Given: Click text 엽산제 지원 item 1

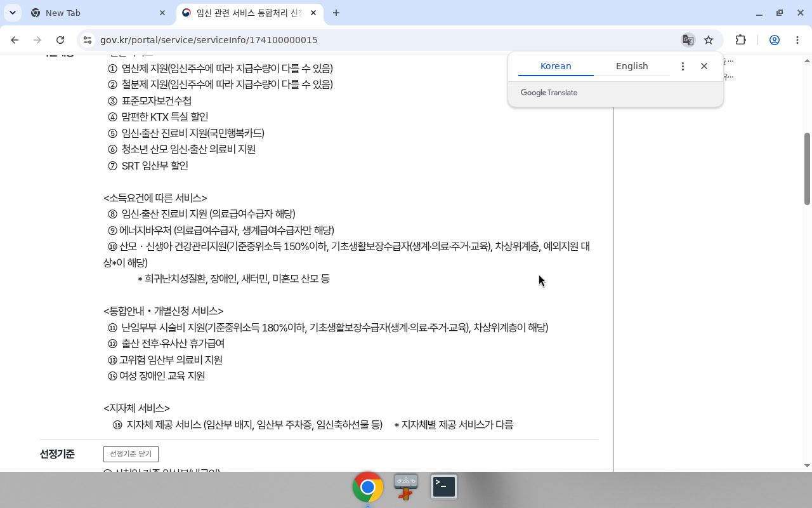Looking at the screenshot, I should click(x=227, y=69).
